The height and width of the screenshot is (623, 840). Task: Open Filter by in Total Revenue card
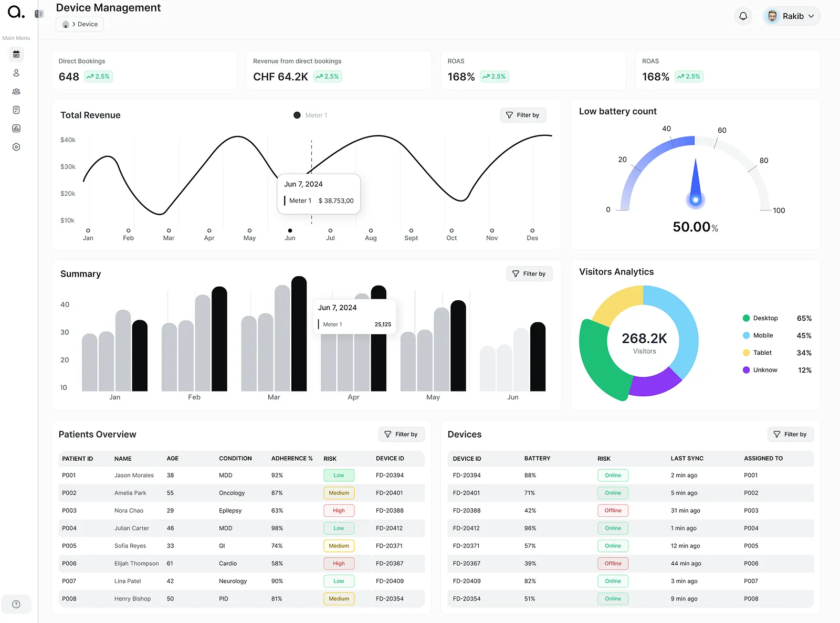tap(523, 115)
